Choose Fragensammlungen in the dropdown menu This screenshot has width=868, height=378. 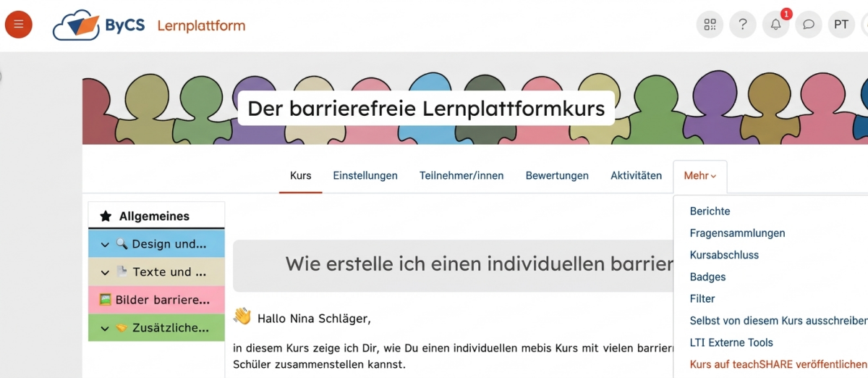point(737,233)
